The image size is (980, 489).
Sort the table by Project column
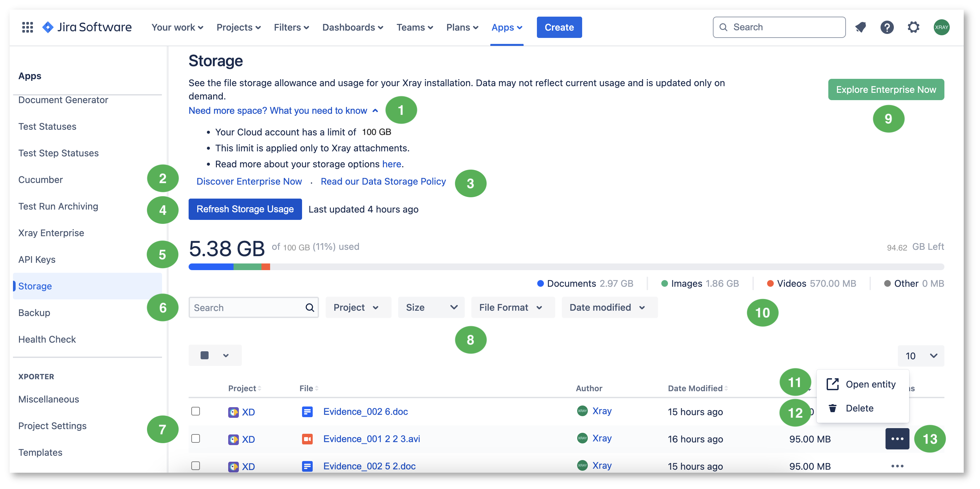(245, 388)
